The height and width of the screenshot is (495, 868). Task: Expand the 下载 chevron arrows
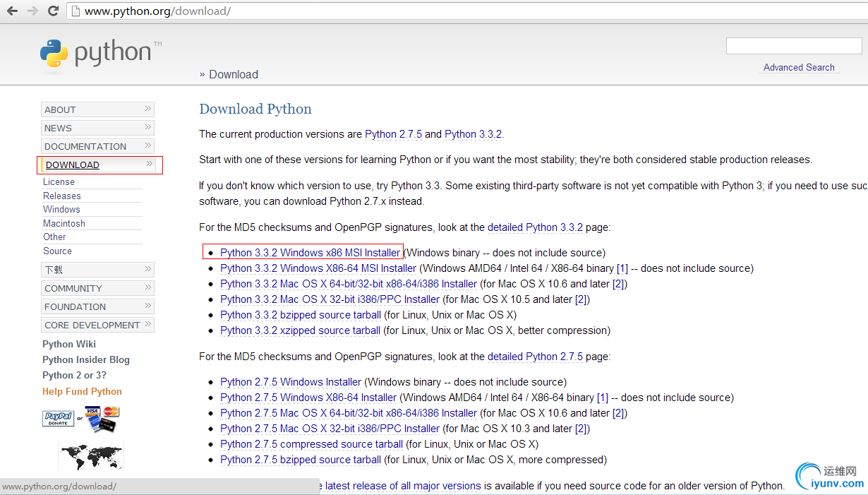pyautogui.click(x=148, y=269)
